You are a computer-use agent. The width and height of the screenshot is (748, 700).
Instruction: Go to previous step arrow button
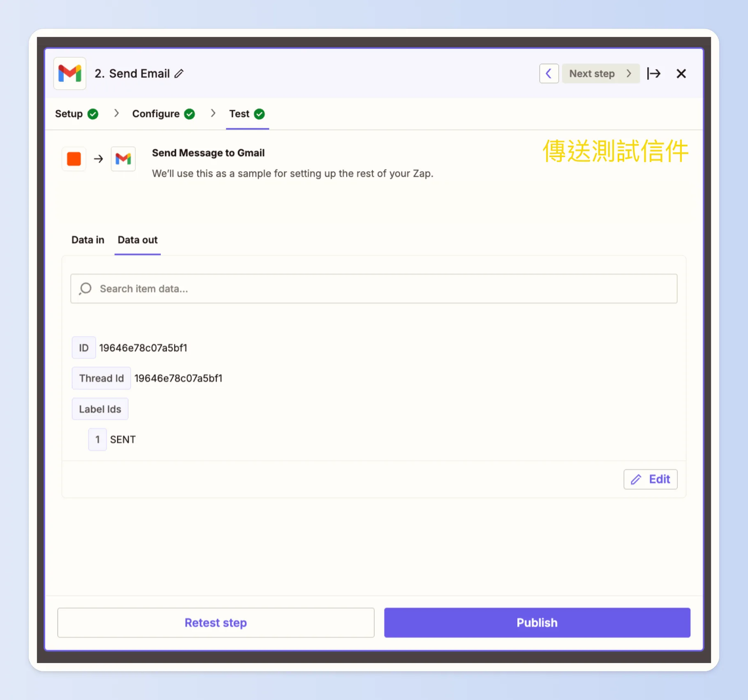pos(549,74)
